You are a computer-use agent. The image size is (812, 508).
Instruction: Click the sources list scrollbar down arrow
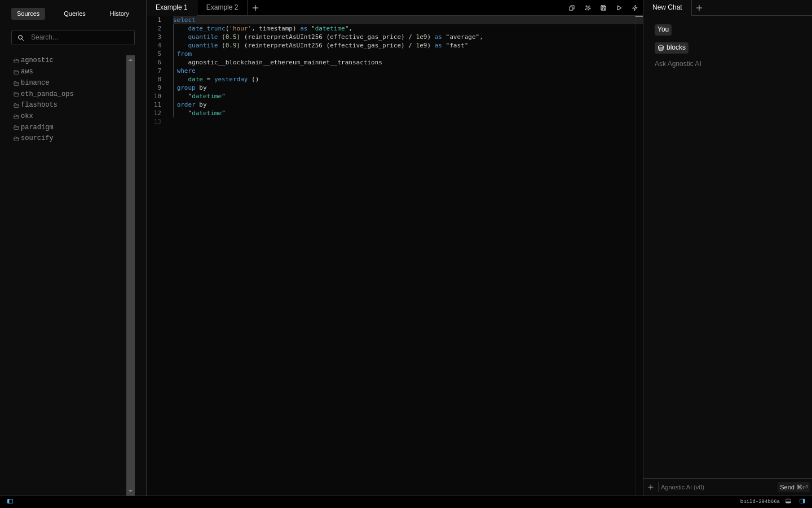tap(130, 491)
